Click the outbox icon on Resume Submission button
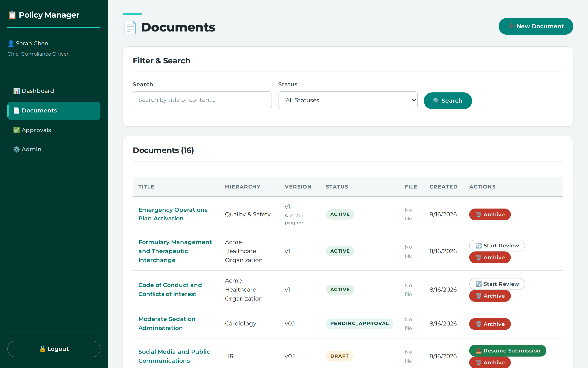Screen dimensions: 588x368 (x=478, y=350)
